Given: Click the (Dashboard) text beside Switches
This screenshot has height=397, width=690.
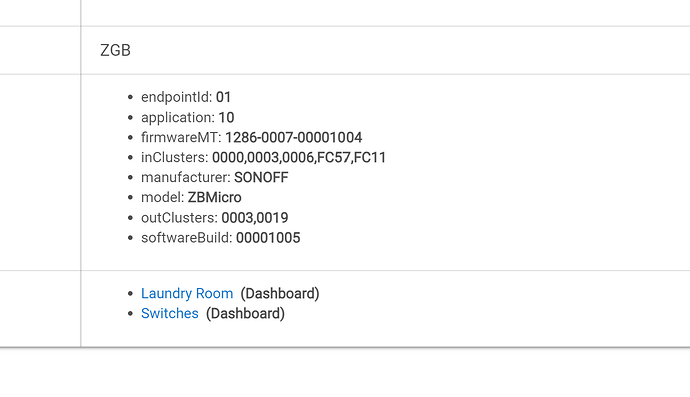Looking at the screenshot, I should (x=246, y=314).
